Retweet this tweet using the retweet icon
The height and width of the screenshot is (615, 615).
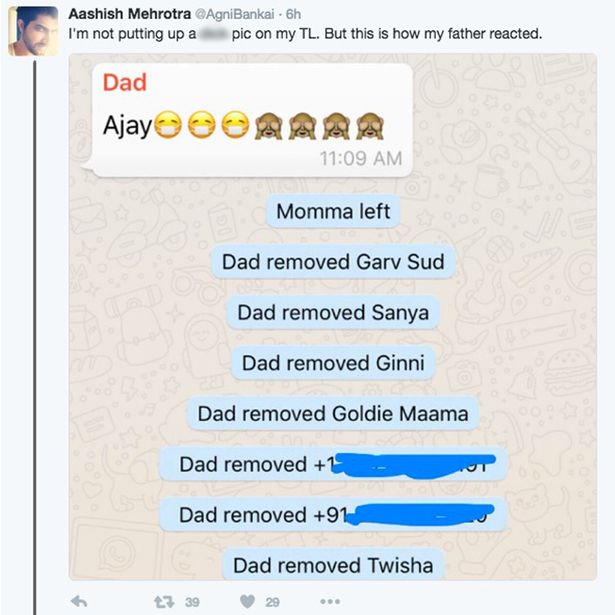pos(160,601)
